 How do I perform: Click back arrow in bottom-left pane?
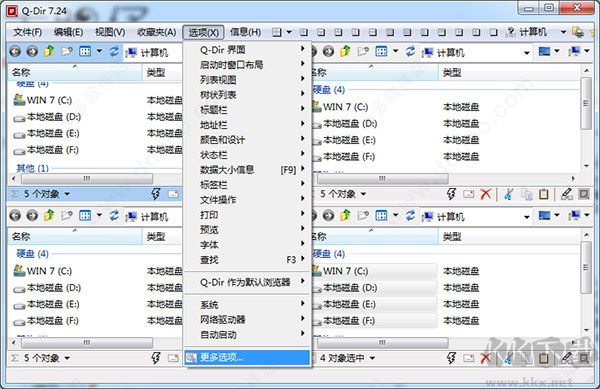point(15,216)
